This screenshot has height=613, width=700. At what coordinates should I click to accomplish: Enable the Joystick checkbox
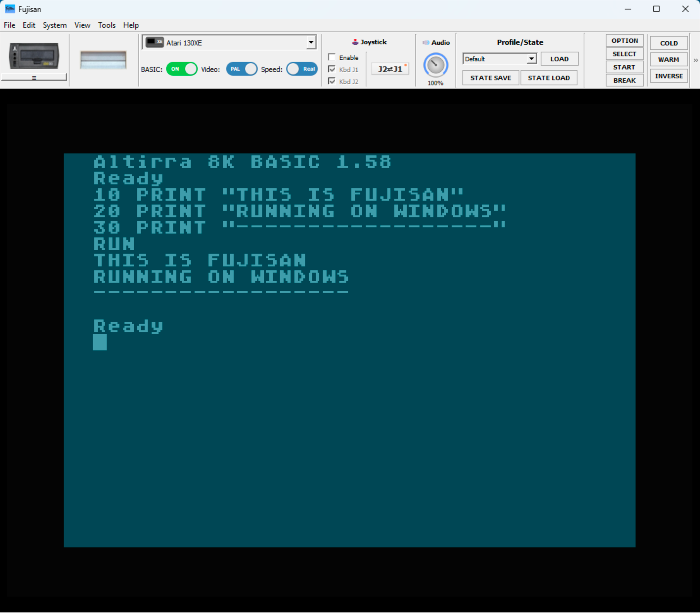pos(332,57)
